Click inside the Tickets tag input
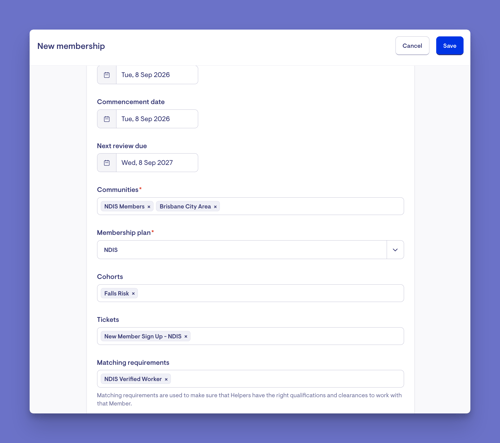The image size is (500, 443). (x=297, y=336)
